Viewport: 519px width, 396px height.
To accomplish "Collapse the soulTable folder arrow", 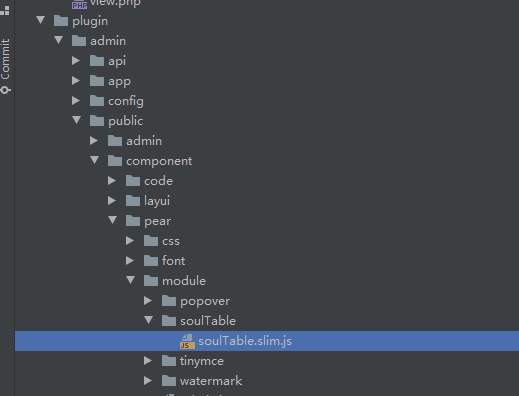I will tap(149, 320).
